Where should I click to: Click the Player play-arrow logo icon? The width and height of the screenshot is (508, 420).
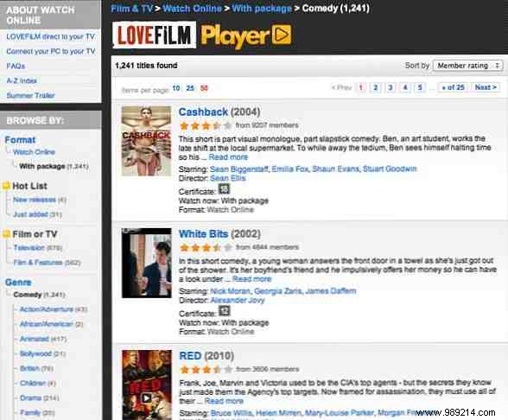click(282, 35)
